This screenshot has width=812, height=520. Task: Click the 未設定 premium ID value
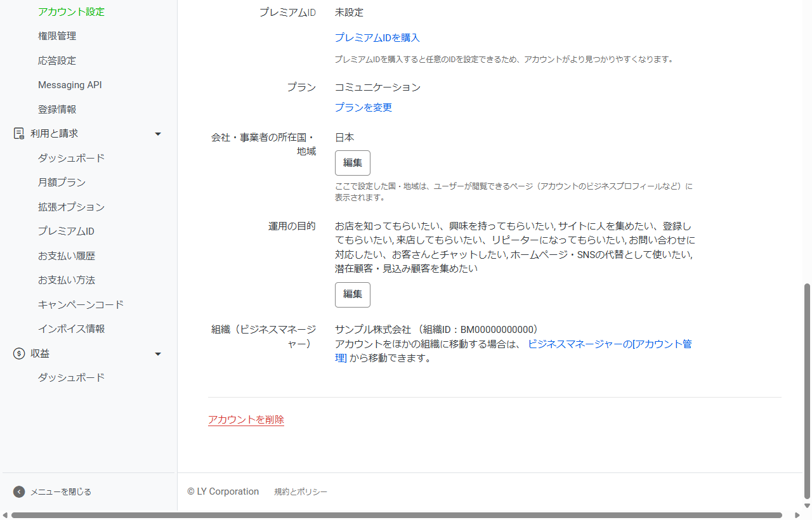[349, 12]
